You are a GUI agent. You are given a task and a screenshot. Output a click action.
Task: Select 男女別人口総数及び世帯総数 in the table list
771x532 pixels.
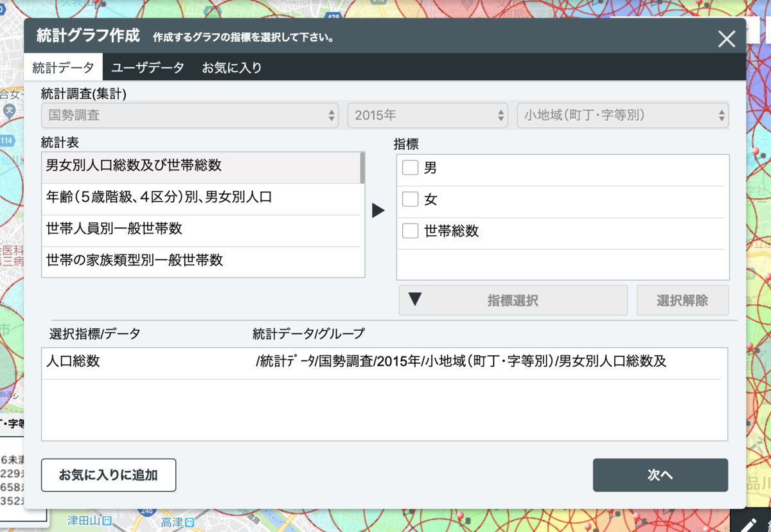click(x=200, y=167)
